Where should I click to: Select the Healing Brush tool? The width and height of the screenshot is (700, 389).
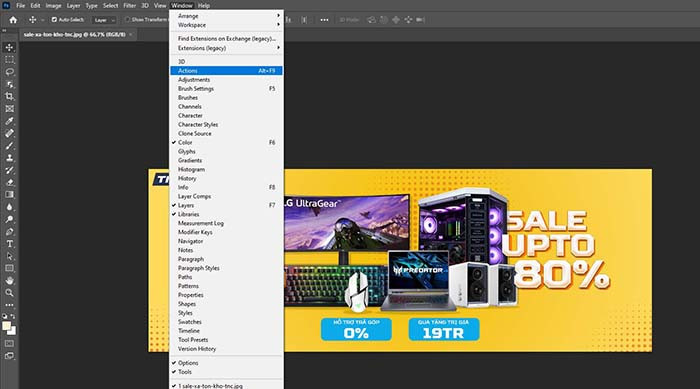(x=9, y=133)
